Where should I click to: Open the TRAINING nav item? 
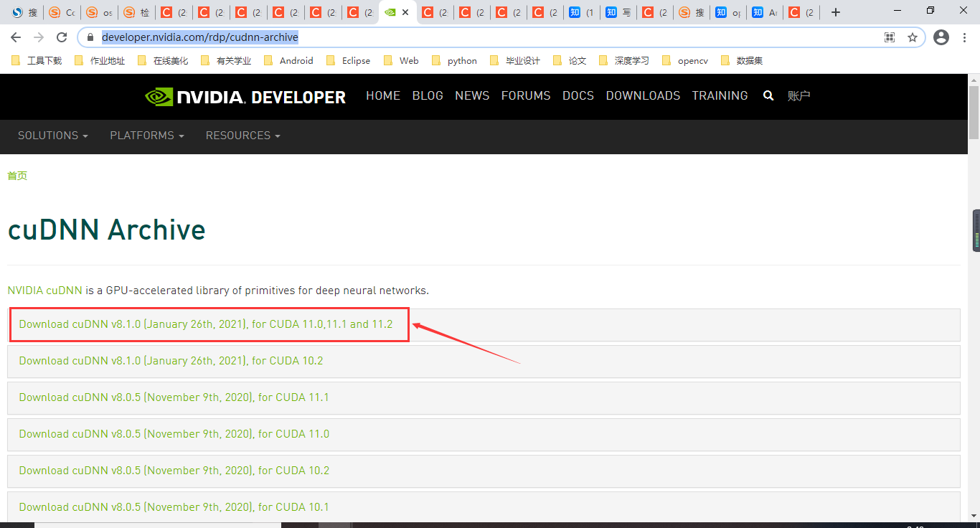tap(720, 96)
